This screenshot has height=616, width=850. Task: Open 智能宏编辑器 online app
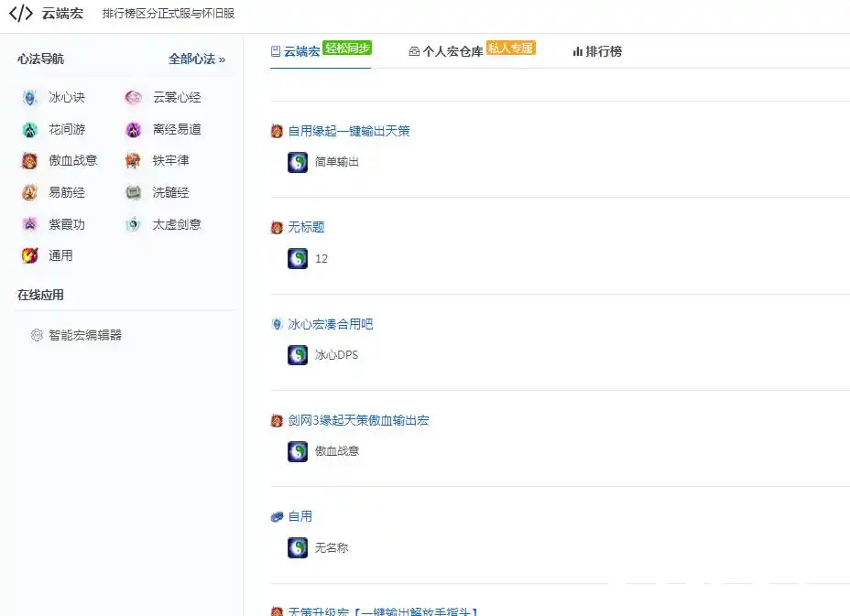tap(84, 335)
